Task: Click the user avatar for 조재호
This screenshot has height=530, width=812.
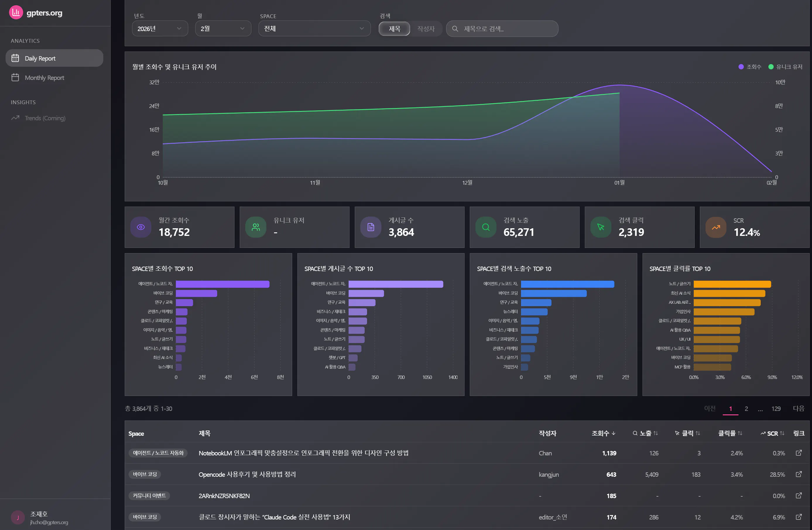Action: [x=18, y=517]
